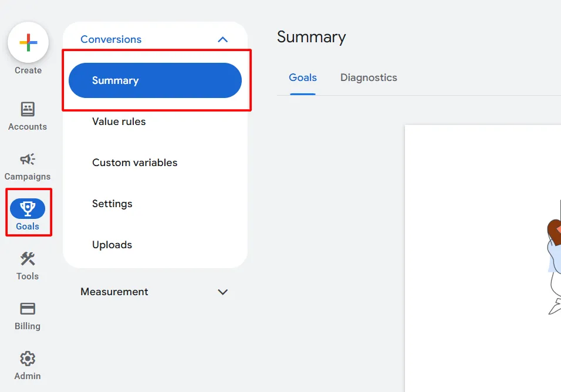Image resolution: width=561 pixels, height=392 pixels.
Task: Switch to the Diagnostics tab
Action: [369, 77]
